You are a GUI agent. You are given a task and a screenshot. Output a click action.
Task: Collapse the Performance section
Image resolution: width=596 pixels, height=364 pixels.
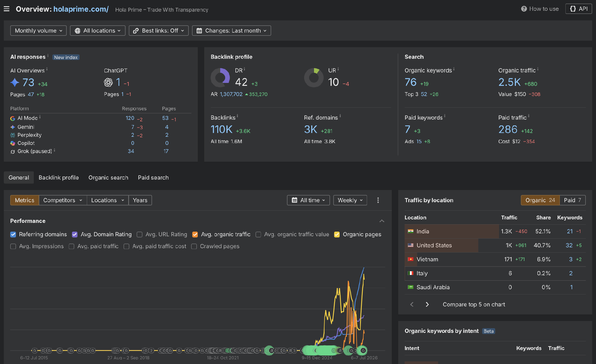382,221
